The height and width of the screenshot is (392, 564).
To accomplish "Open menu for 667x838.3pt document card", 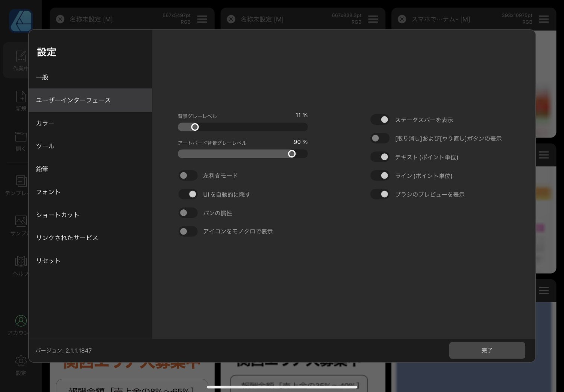I will 373,19.
